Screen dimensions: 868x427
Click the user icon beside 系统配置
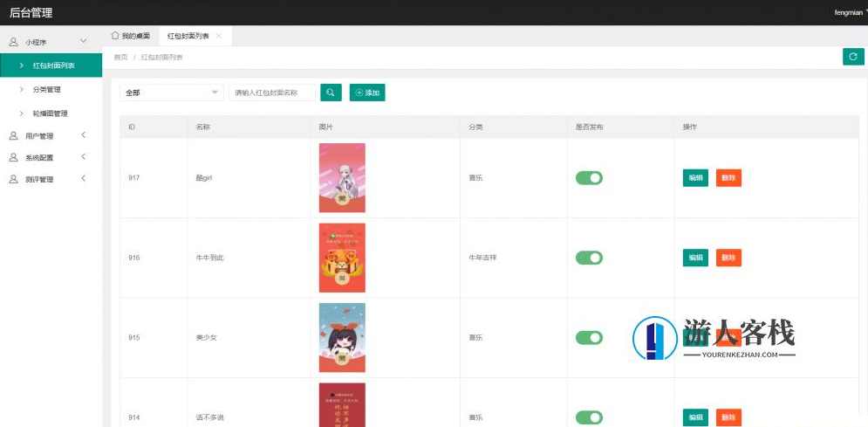[13, 158]
